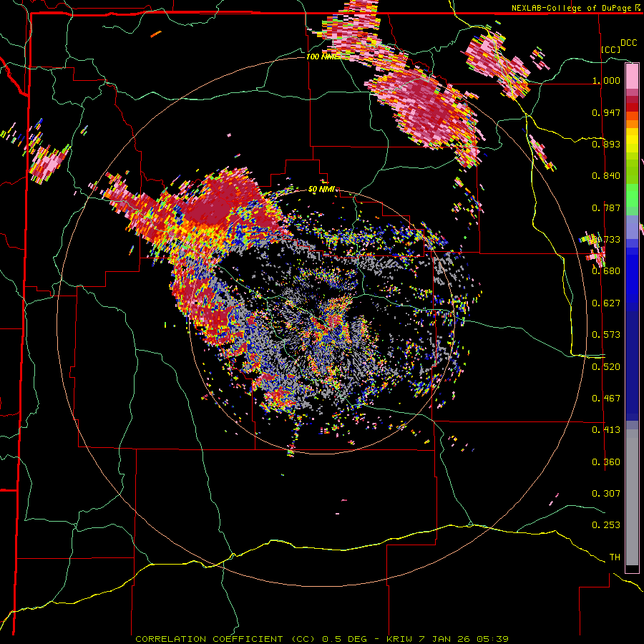Screen dimensions: 644x644
Task: Click the 1.000 value on the color scale
Action: 606,80
